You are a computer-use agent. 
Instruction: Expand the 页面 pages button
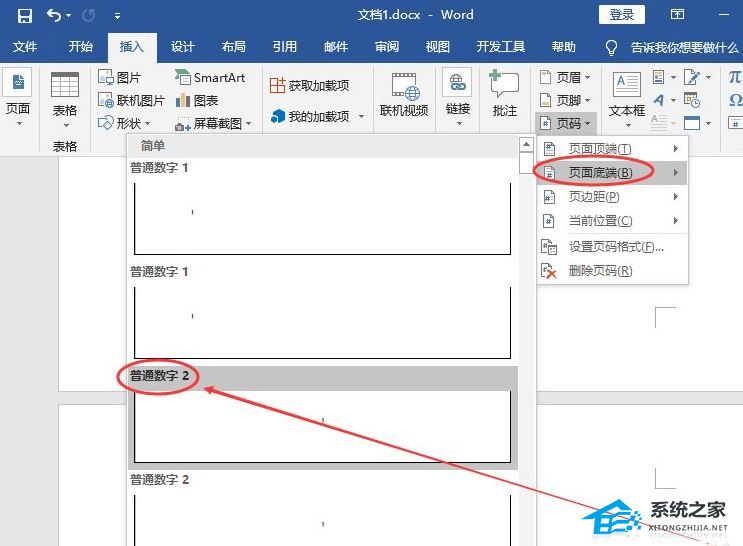point(18,98)
